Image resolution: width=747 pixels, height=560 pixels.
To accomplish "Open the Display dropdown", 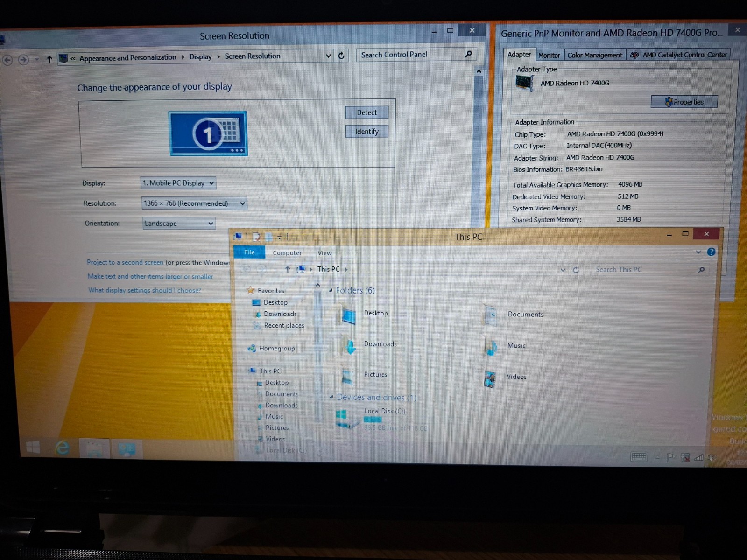I will [178, 183].
